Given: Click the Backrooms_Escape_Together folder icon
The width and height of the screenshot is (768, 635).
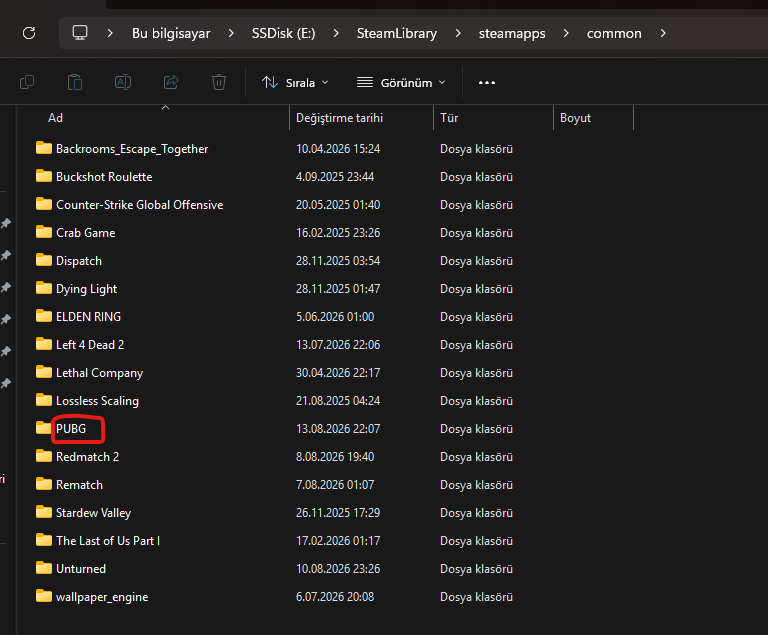Looking at the screenshot, I should [44, 148].
